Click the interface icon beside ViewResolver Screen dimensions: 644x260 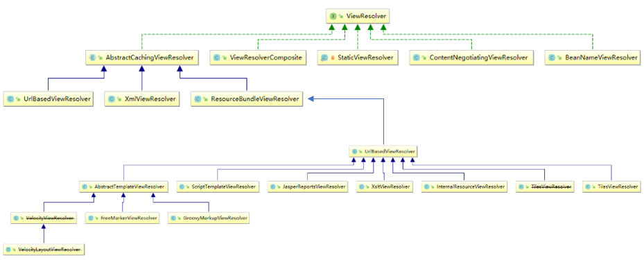(333, 17)
